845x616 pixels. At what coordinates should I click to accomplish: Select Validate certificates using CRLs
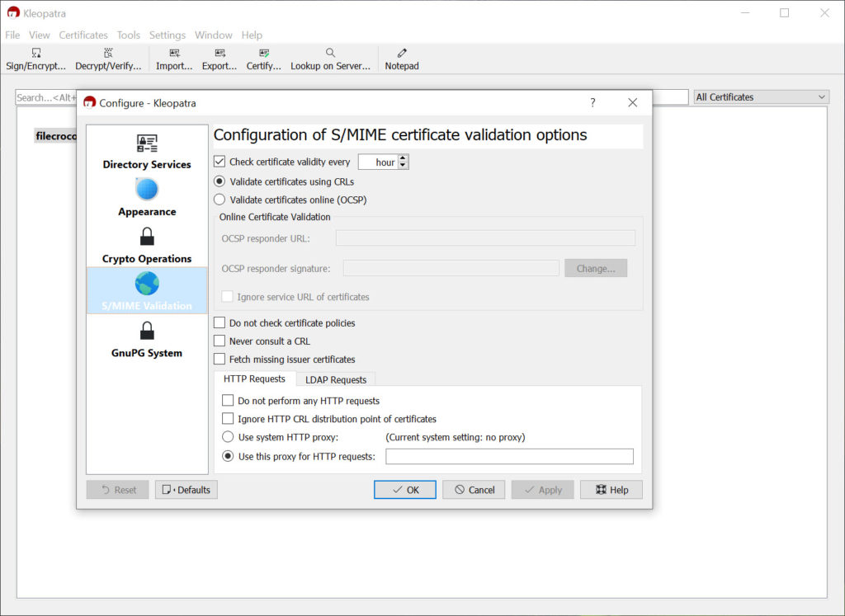click(220, 181)
